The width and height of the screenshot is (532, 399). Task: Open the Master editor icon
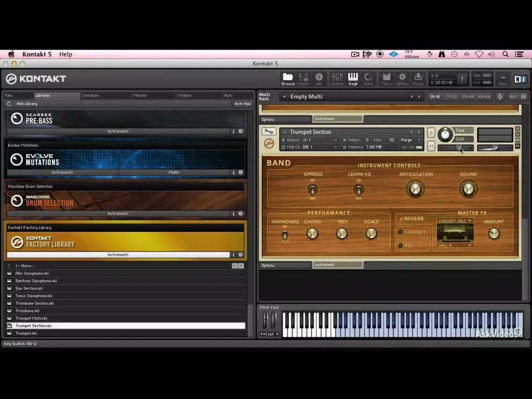point(303,79)
